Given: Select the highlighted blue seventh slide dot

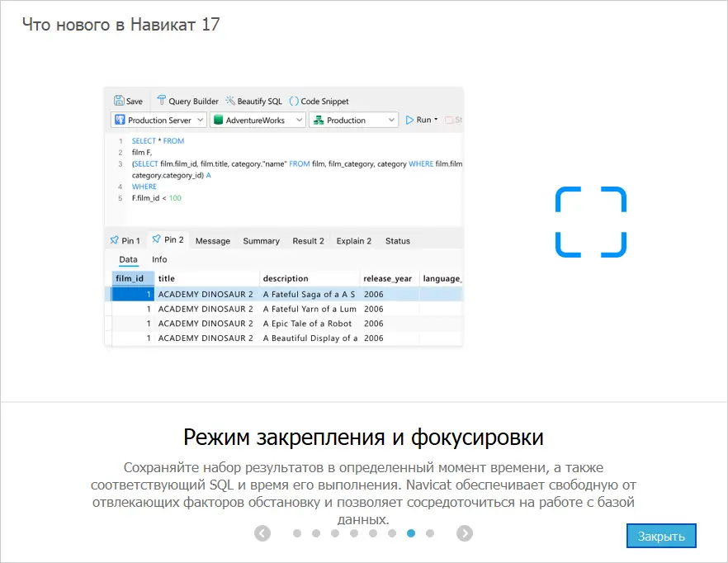Looking at the screenshot, I should pos(411,533).
